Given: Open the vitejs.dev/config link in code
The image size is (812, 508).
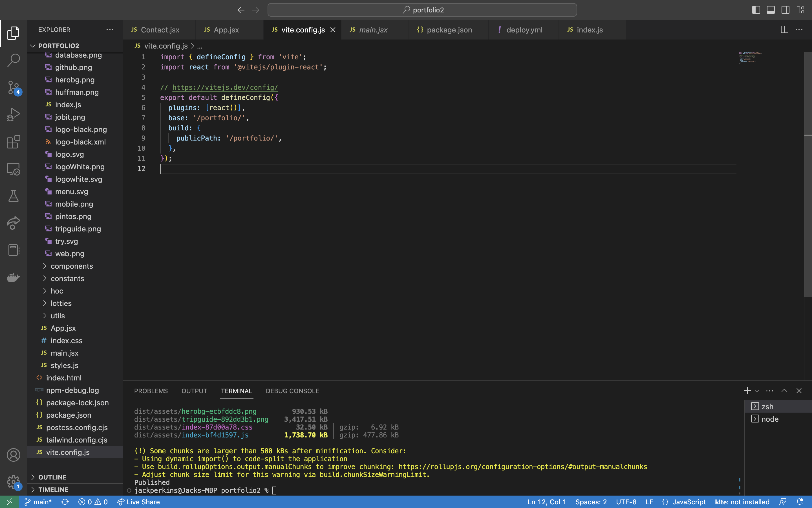Looking at the screenshot, I should [x=225, y=87].
